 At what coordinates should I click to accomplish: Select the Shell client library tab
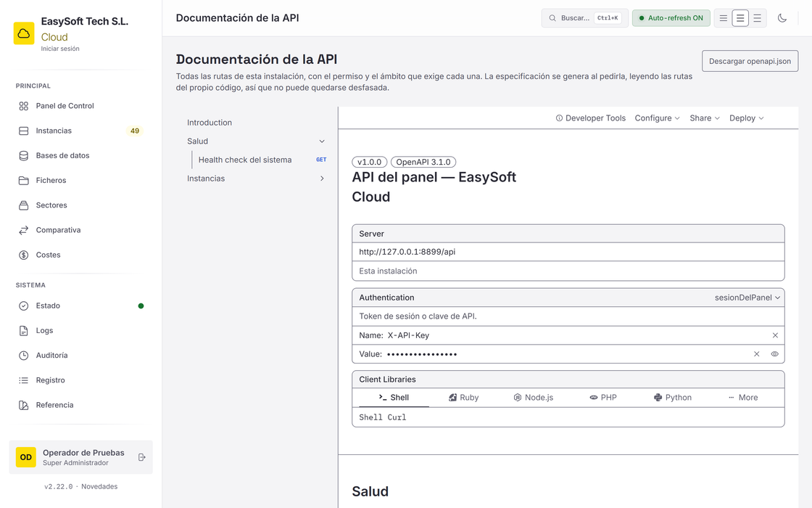pos(393,398)
